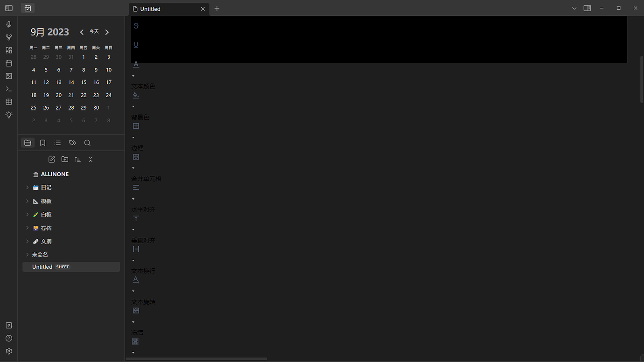This screenshot has height=362, width=644.
Task: Click the lightbulb icon in left ribbon
Action: pyautogui.click(x=9, y=115)
